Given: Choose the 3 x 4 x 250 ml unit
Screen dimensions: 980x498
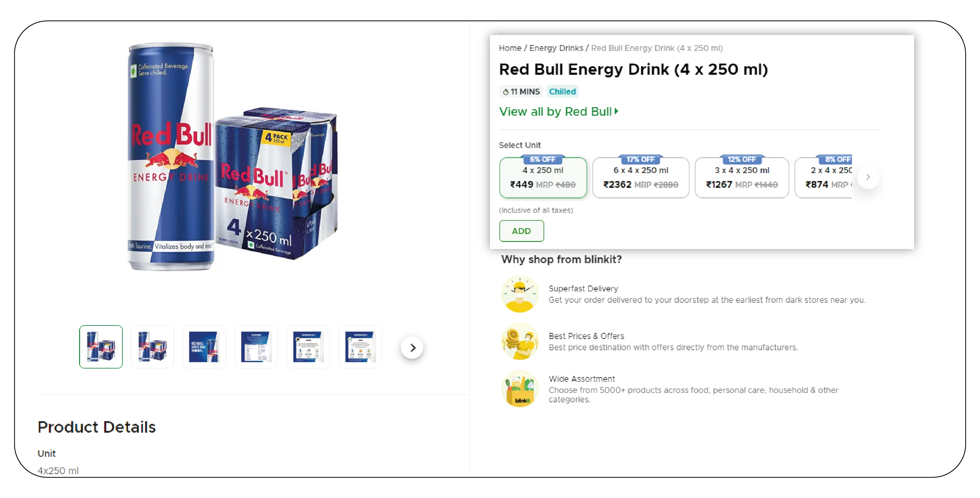Looking at the screenshot, I should coord(742,178).
